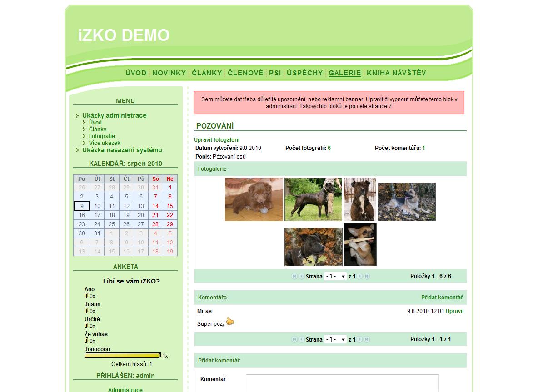Go to previous page in photo gallery pager
Viewport: 538px width, 392px height.
302,276
